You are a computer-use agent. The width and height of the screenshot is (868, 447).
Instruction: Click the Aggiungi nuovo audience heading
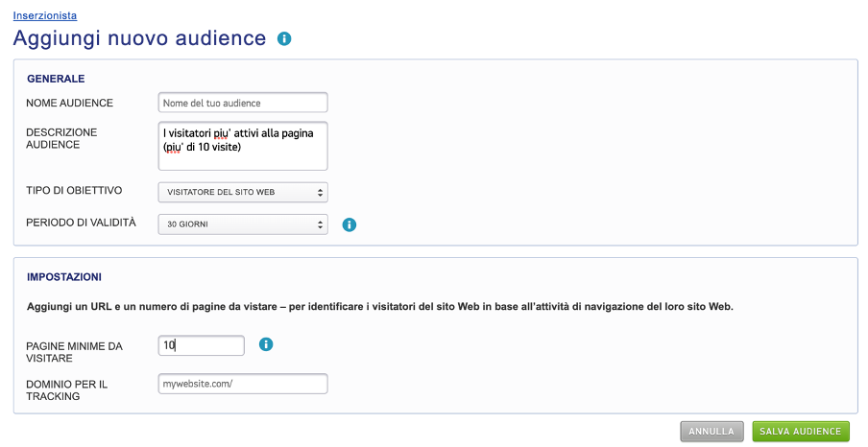click(139, 38)
